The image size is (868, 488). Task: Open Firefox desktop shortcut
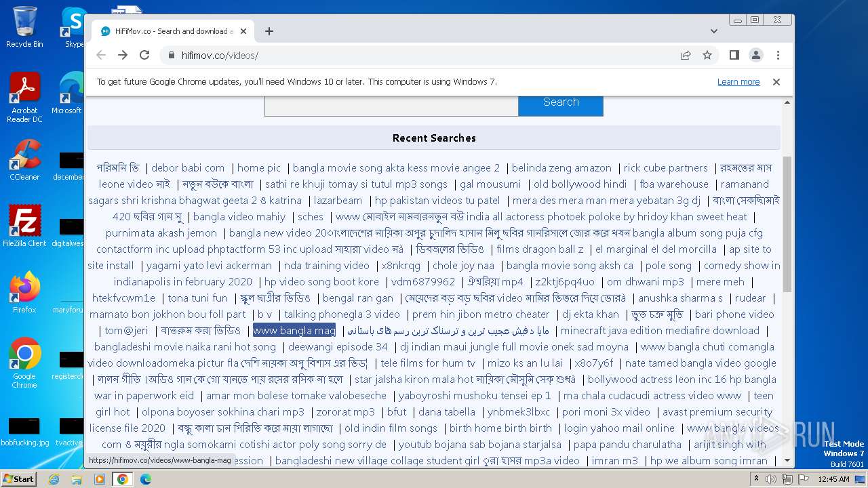pyautogui.click(x=24, y=293)
